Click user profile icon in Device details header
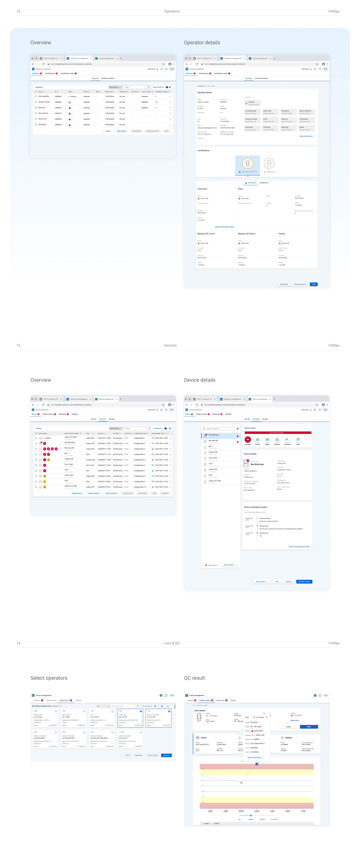This screenshot has height=868, width=356. 310,410
